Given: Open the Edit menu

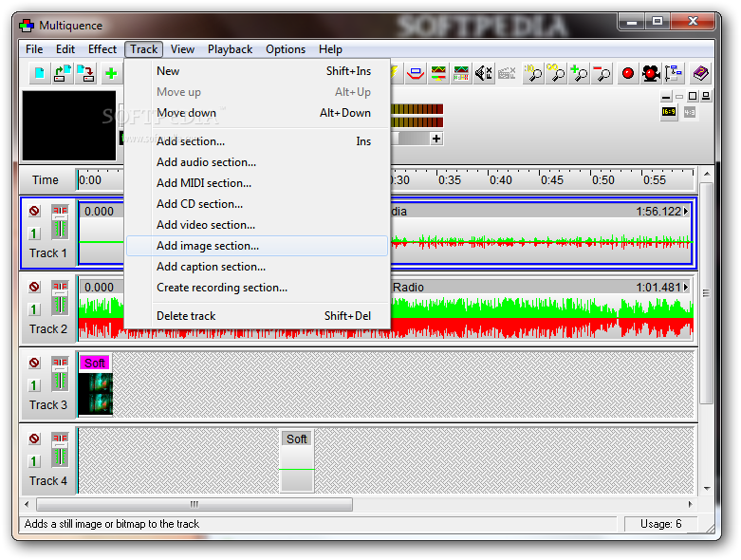Looking at the screenshot, I should (x=65, y=49).
